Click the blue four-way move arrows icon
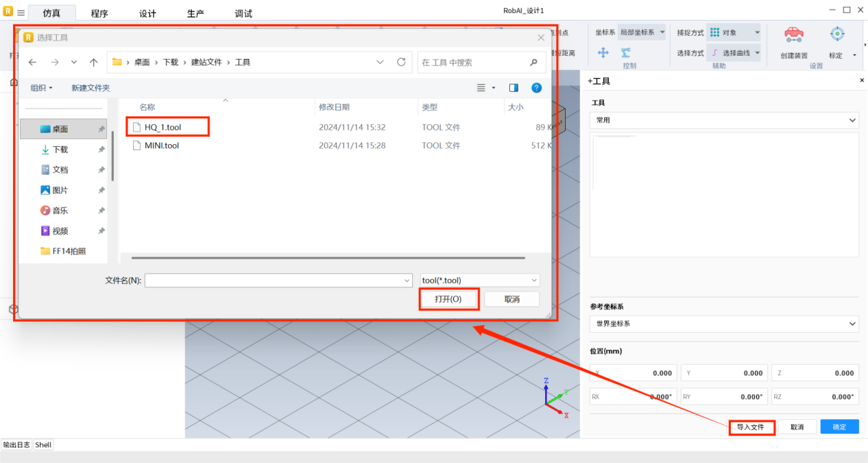Image resolution: width=868 pixels, height=463 pixels. [x=603, y=53]
